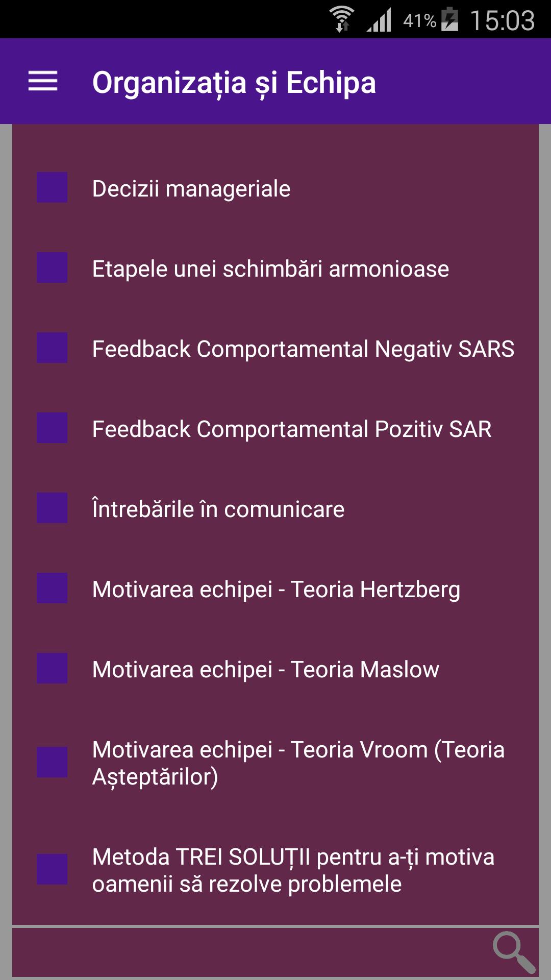Viewport: 551px width, 980px height.
Task: Open Decizii manageriale topic
Action: pyautogui.click(x=191, y=189)
